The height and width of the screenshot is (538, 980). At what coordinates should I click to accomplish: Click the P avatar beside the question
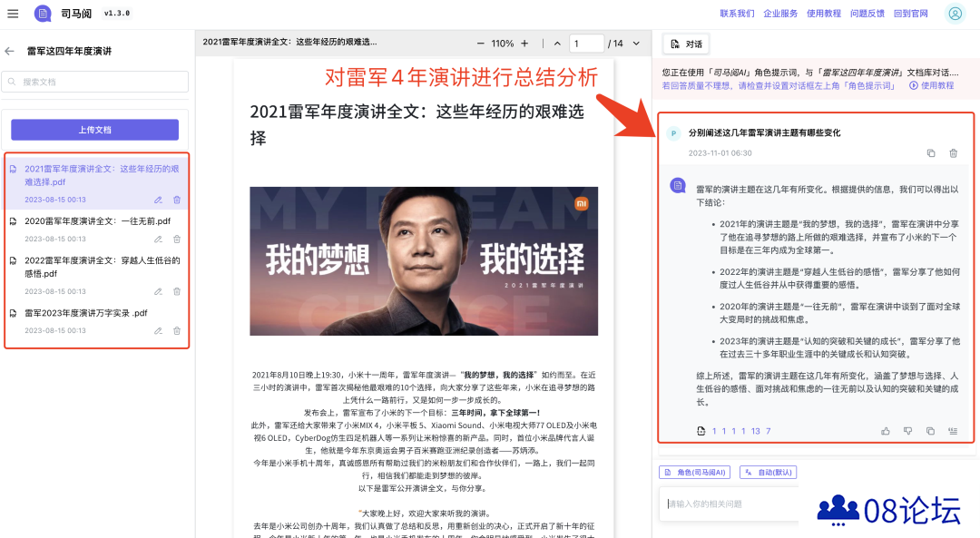point(673,133)
